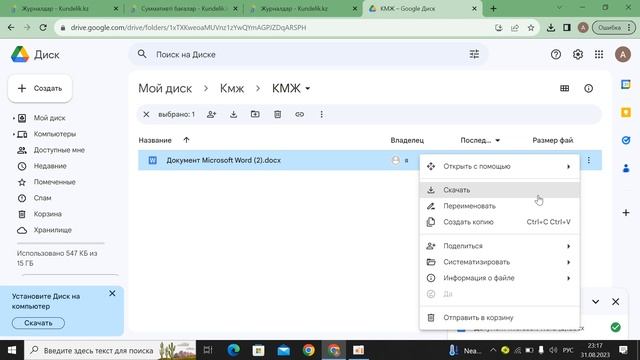Open the file row's three-dot menu
The image size is (640, 360).
coord(589,160)
